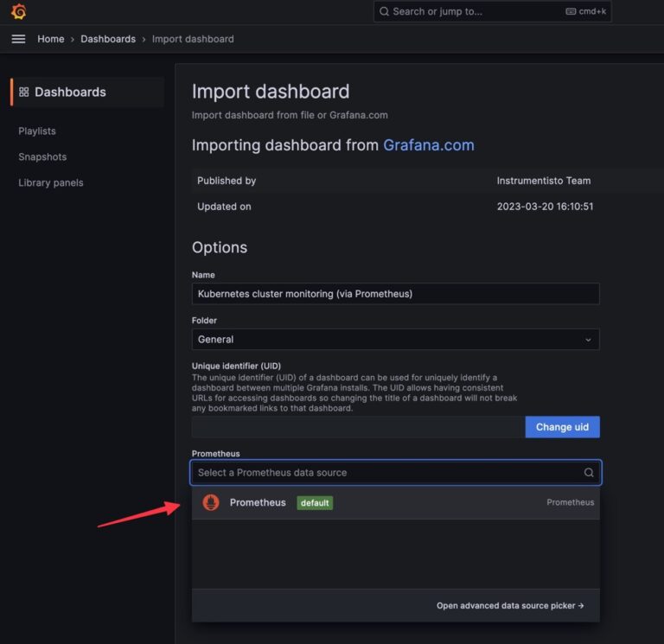Open the hamburger navigation menu
The image size is (664, 644).
coord(18,39)
